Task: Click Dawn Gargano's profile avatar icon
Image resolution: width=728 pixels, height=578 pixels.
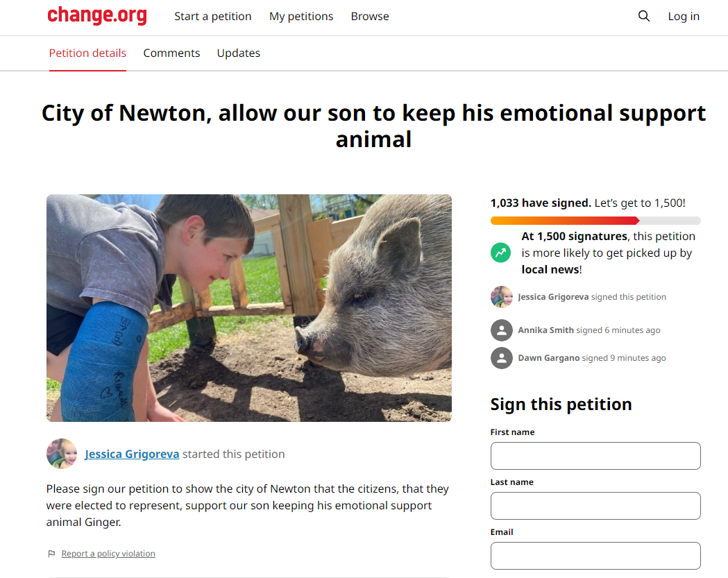Action: click(502, 358)
